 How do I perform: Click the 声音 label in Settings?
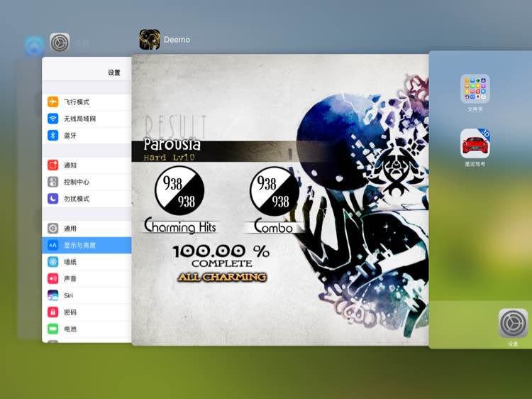coord(70,279)
